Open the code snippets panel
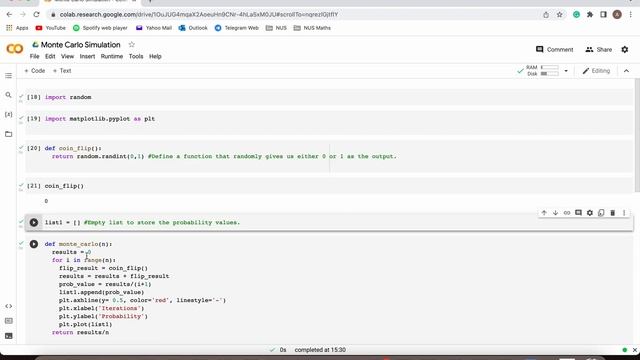 [x=9, y=306]
